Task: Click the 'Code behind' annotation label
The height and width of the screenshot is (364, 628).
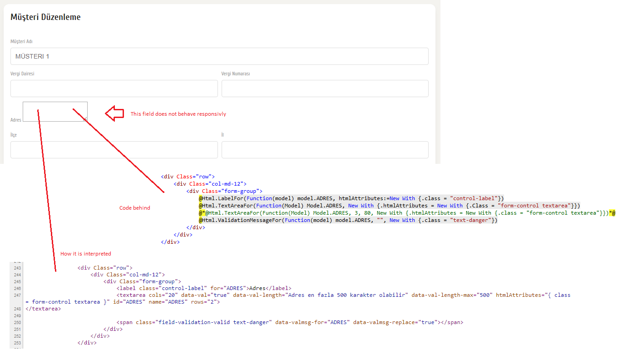Action: click(135, 207)
